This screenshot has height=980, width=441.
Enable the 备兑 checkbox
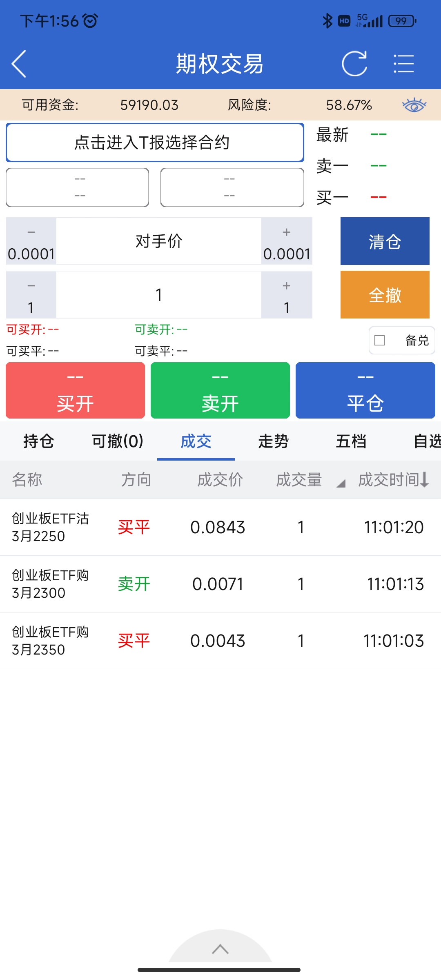[x=380, y=340]
